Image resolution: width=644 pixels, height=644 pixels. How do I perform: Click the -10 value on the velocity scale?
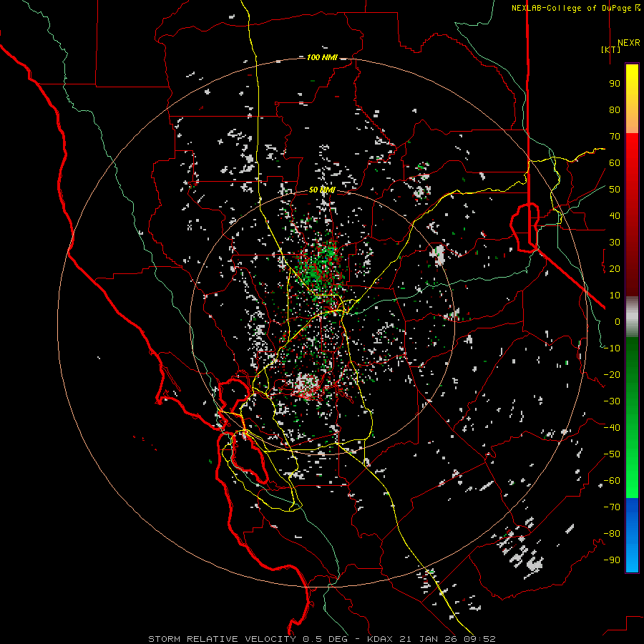click(x=612, y=348)
